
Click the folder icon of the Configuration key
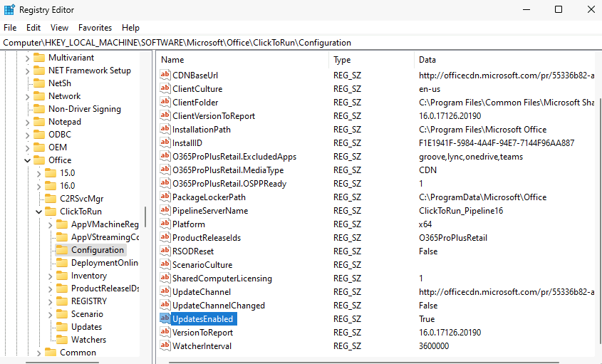point(62,249)
